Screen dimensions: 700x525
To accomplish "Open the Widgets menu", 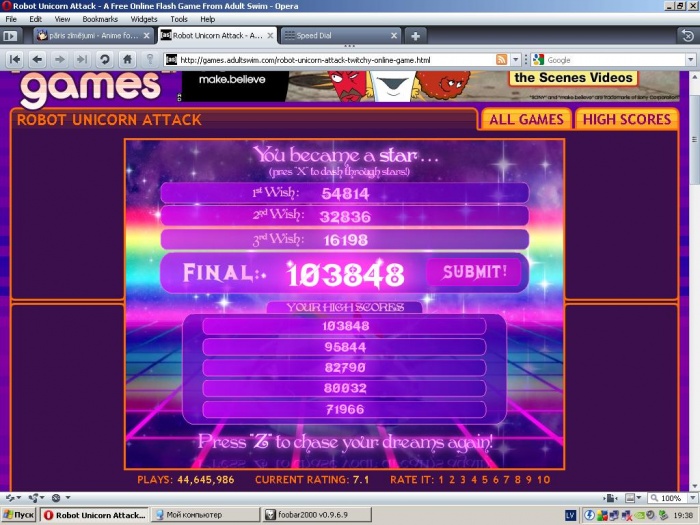I will tap(144, 19).
